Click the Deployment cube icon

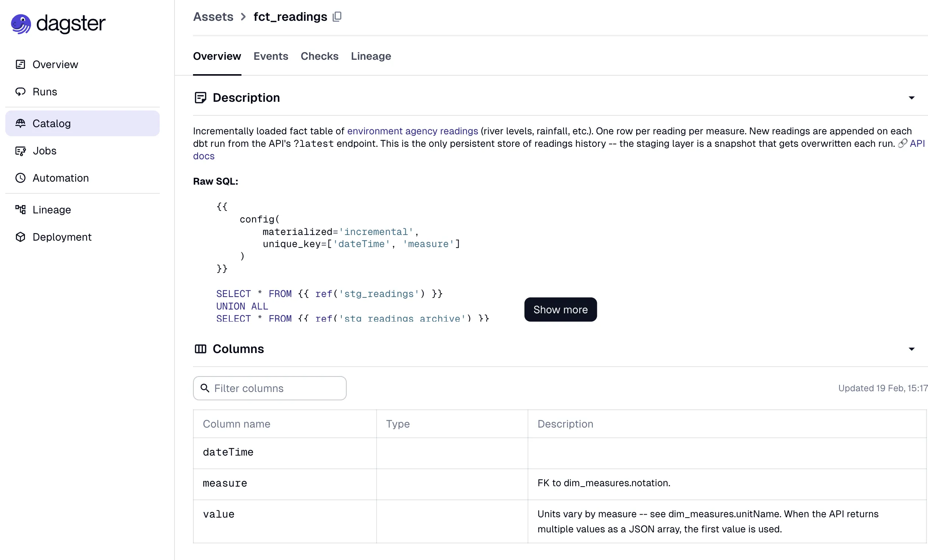click(20, 237)
